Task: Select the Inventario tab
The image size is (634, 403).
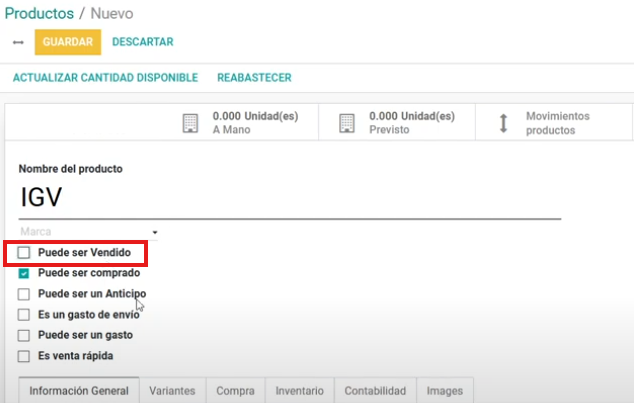Action: coord(300,390)
